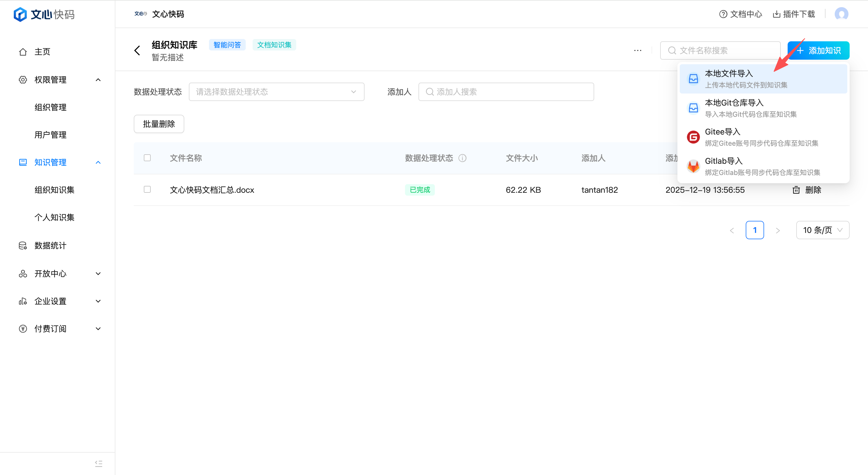
Task: Click the back arrow beside 组织知识库
Action: click(137, 50)
